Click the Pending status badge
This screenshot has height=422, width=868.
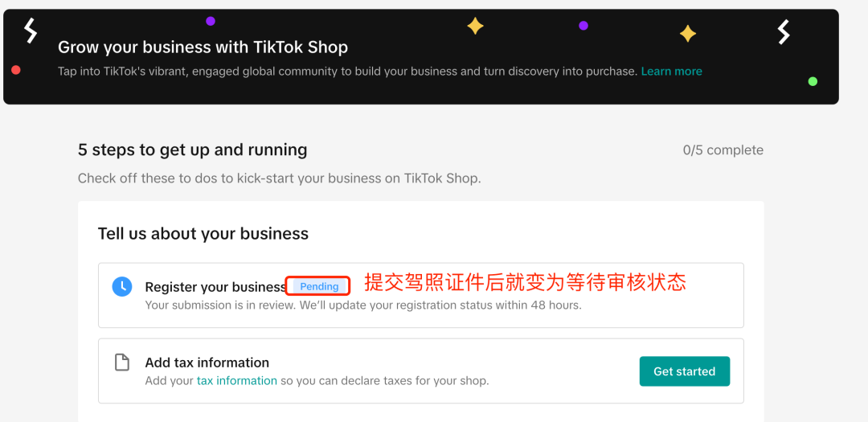pos(319,286)
